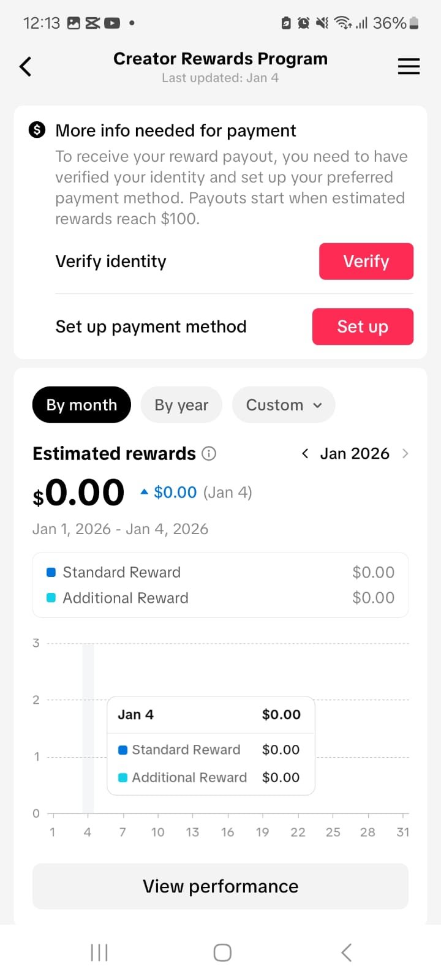Open View performance
The width and height of the screenshot is (441, 980).
tap(221, 886)
